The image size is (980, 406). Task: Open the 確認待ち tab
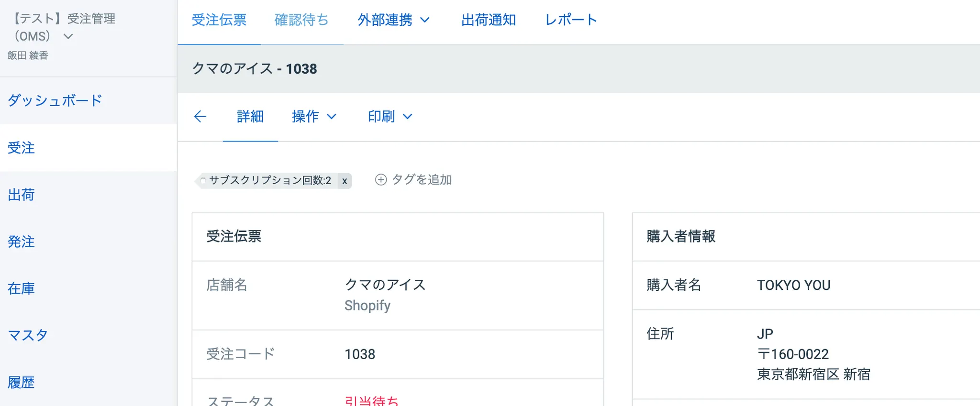(301, 20)
